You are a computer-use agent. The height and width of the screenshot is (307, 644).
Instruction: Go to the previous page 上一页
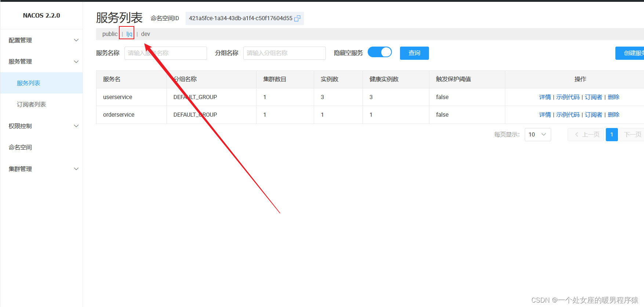586,135
